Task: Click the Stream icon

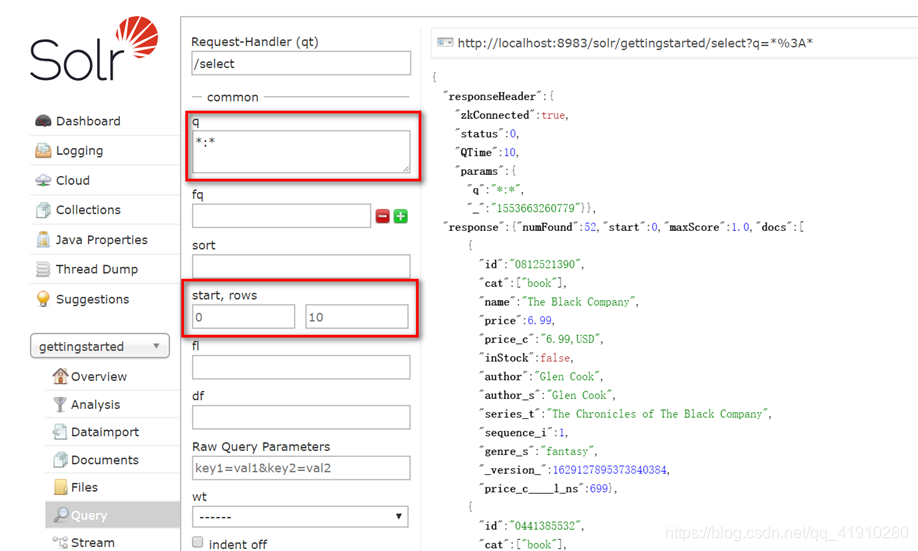Action: pyautogui.click(x=60, y=542)
